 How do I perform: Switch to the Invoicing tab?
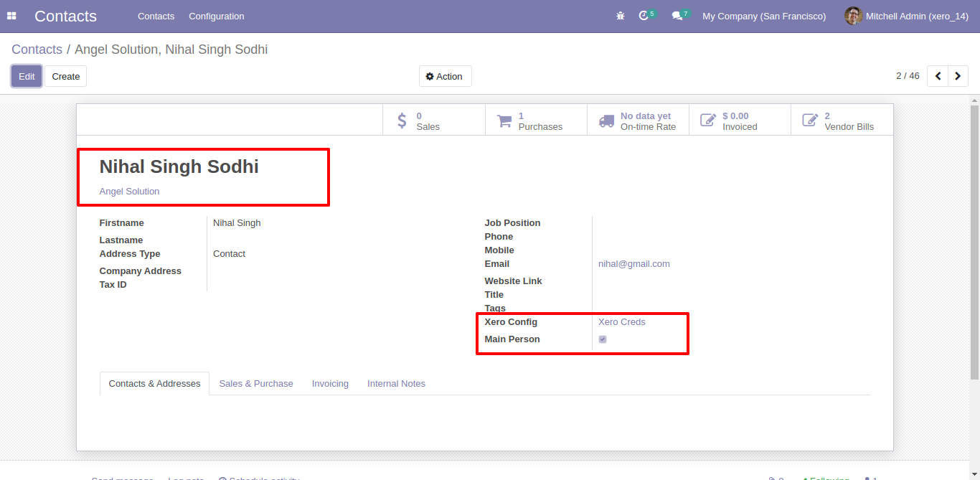pyautogui.click(x=330, y=384)
